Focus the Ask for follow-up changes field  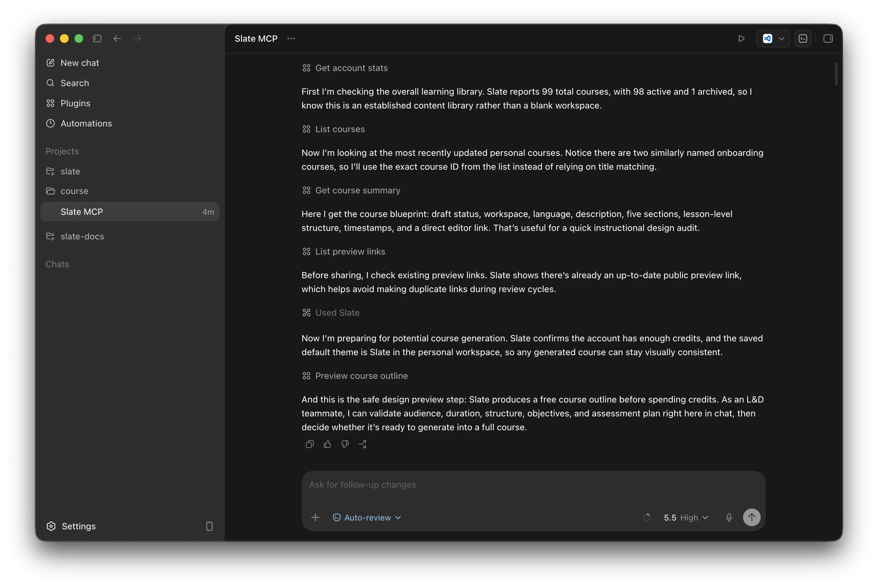point(533,485)
